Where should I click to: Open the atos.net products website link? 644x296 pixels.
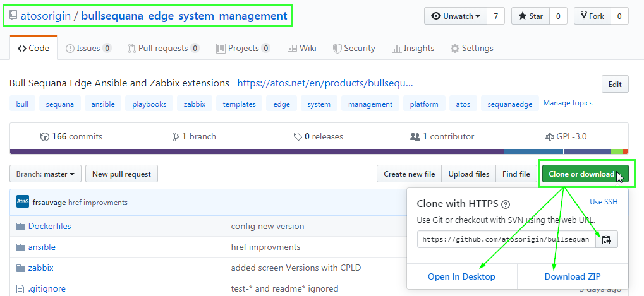(x=325, y=83)
